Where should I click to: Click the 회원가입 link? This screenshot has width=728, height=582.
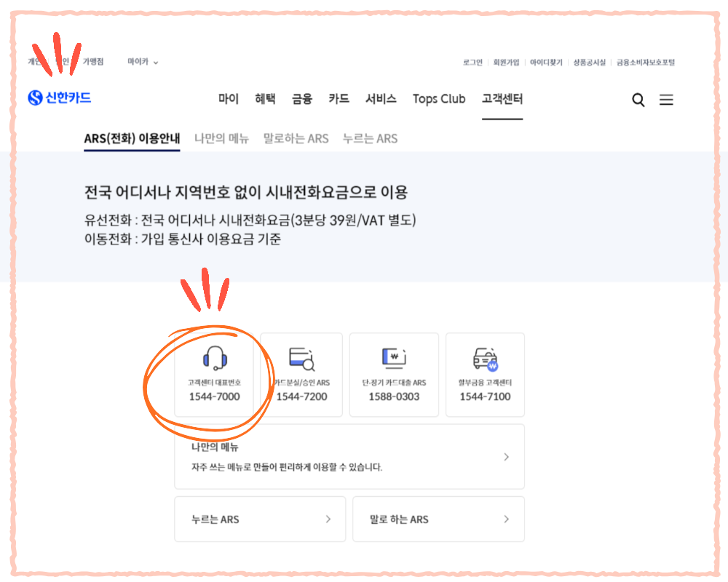(x=506, y=62)
